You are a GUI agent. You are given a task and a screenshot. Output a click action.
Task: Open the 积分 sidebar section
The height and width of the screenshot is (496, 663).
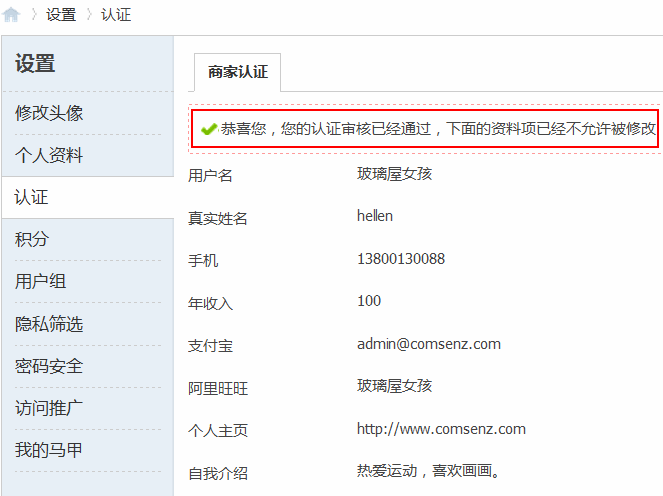[x=32, y=239]
